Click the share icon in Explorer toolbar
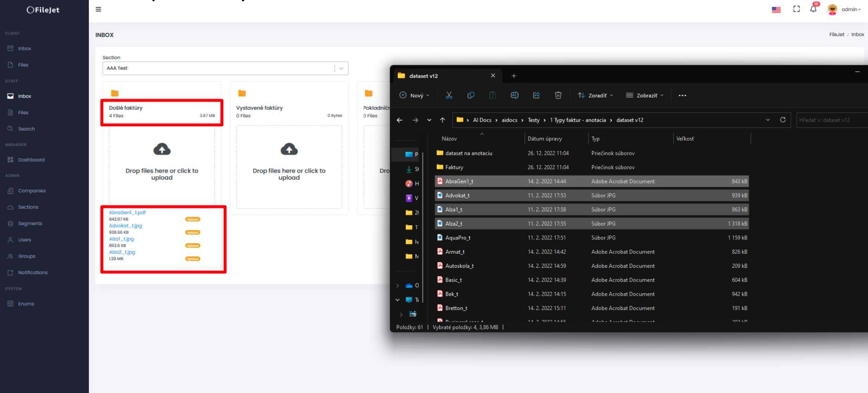Screen dimensions: 868x393 point(536,95)
